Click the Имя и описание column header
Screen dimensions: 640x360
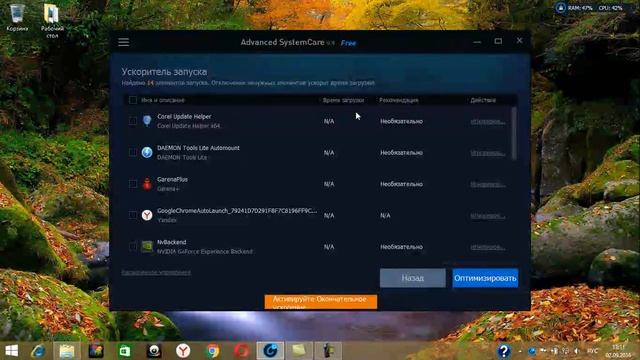[x=163, y=100]
